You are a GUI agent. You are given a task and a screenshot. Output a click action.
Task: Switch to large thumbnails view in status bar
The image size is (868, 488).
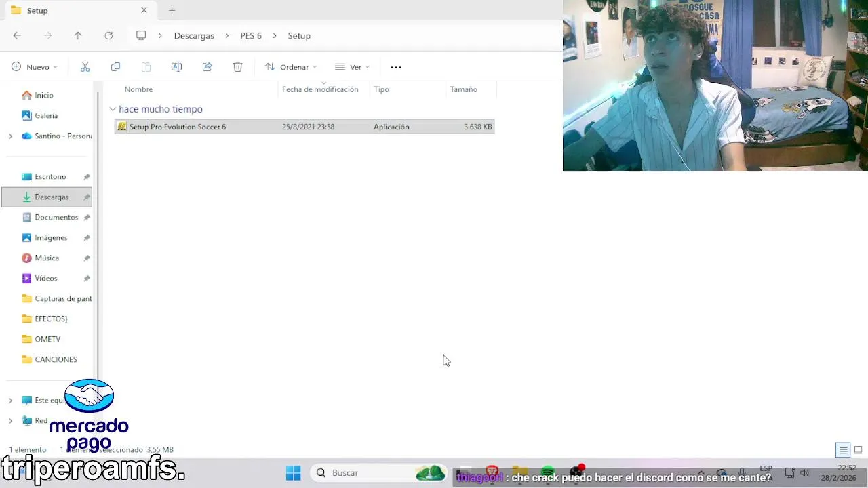858,449
